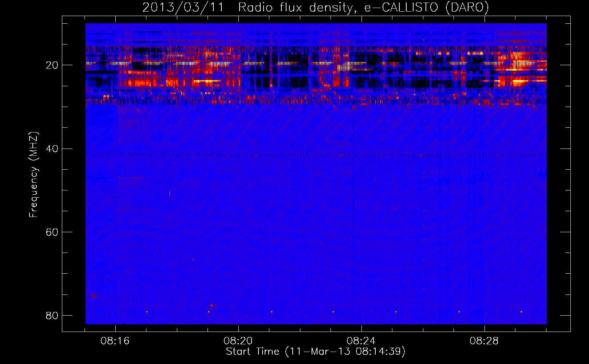589x364 pixels.
Task: Click the 80 frequency tick label
Action: [52, 315]
